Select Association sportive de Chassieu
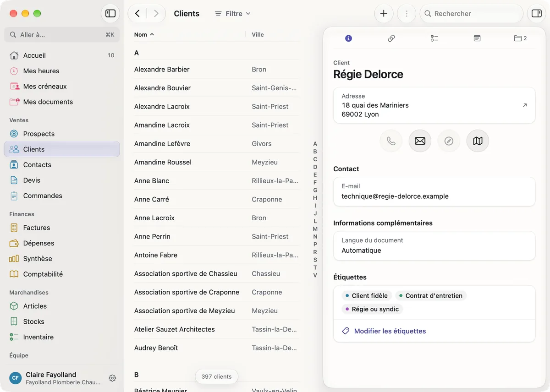This screenshot has height=392, width=550. pos(216,274)
